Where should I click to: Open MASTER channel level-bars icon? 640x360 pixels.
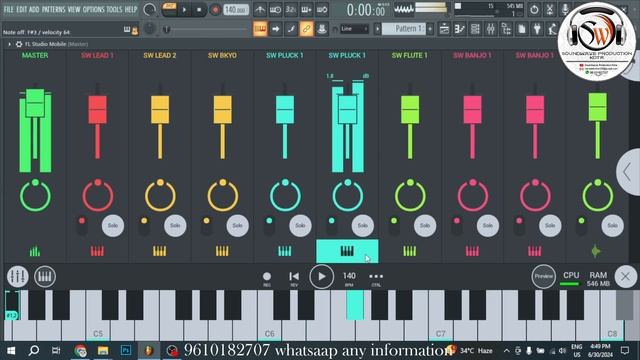35,251
